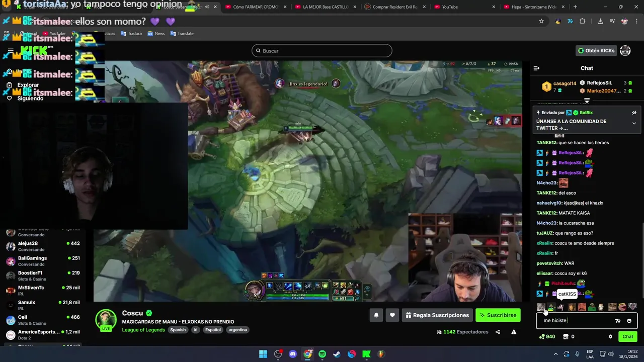Open FL Studio from the taskbar
Viewport: 644px width, 362px height.
pyautogui.click(x=381, y=354)
